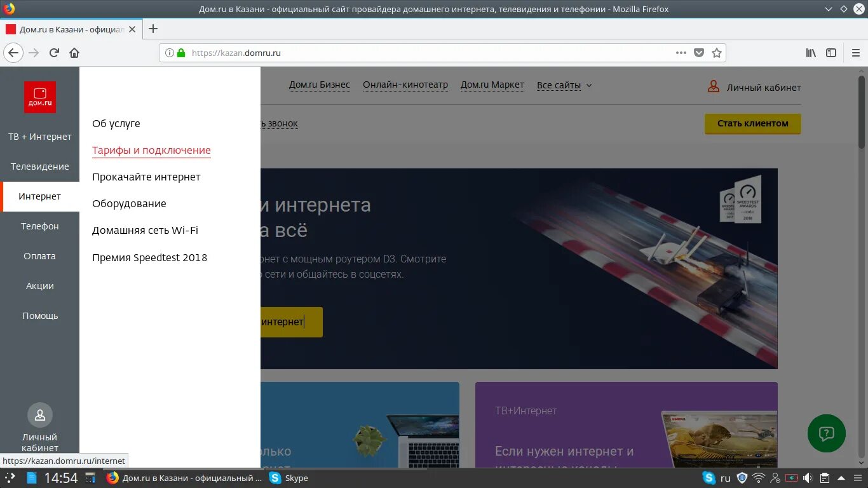This screenshot has height=488, width=868.
Task: Select Оплата in sidebar
Action: [x=40, y=256]
